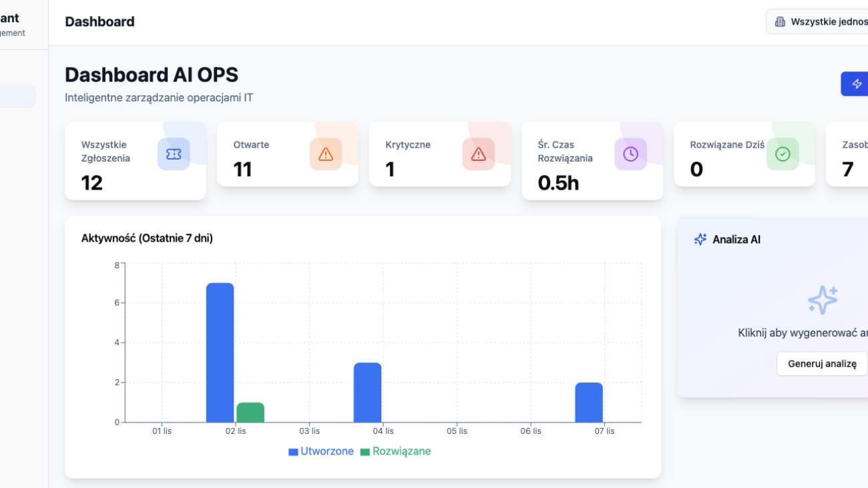
Task: Click the red alert icon in Krytyczne card
Action: coord(478,154)
